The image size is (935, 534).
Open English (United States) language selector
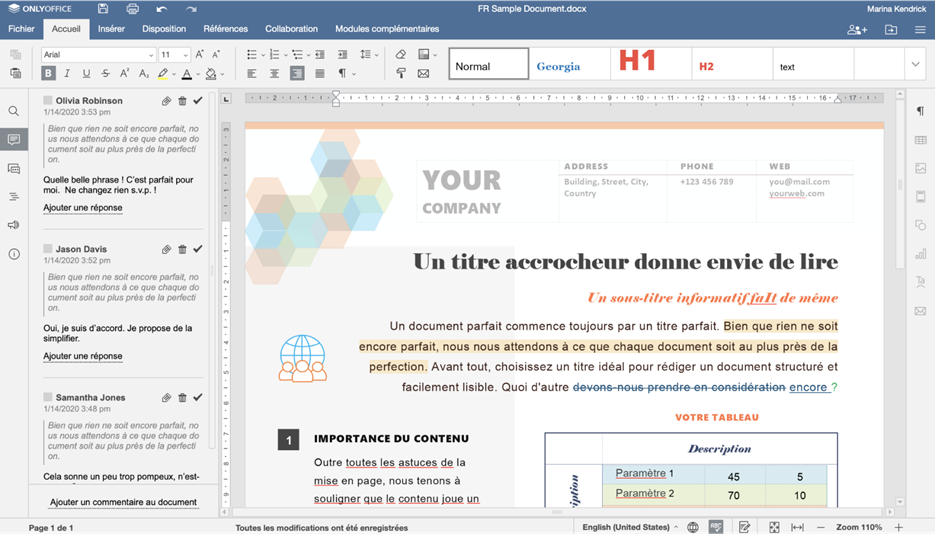pos(630,527)
